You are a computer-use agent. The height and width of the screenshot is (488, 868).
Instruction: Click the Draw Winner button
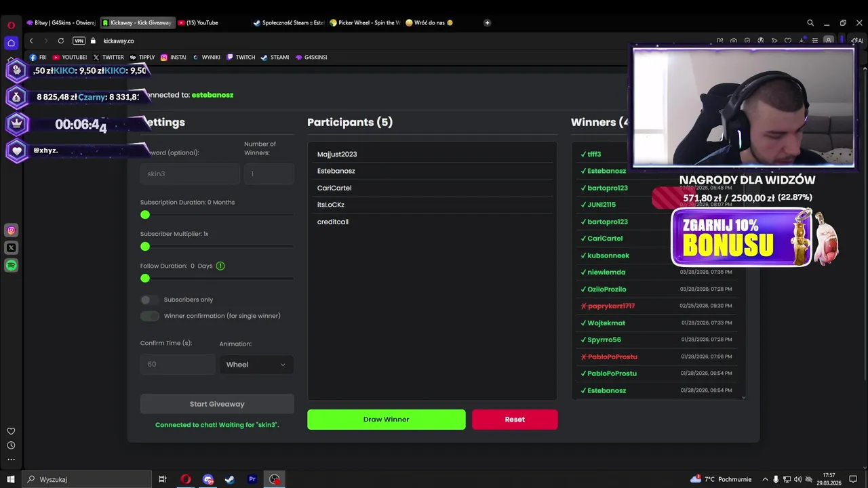387,420
